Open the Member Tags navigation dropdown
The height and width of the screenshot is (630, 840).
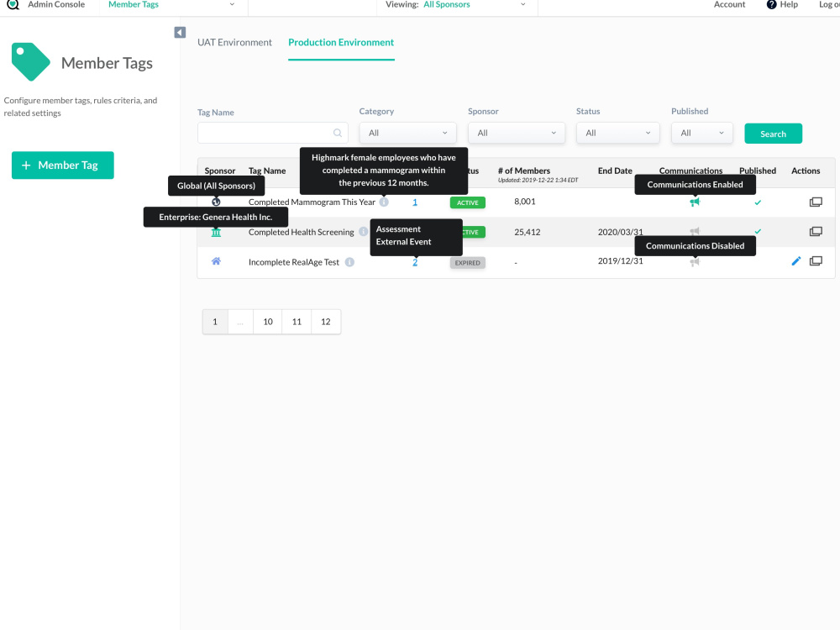pos(173,4)
